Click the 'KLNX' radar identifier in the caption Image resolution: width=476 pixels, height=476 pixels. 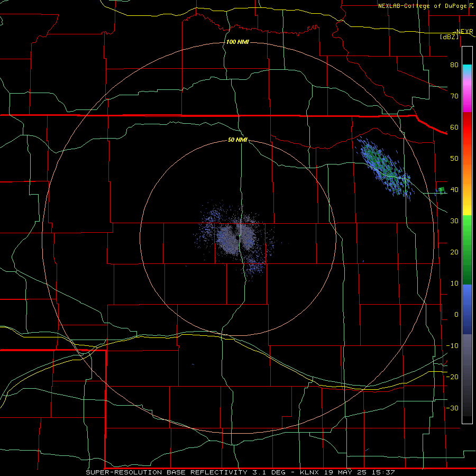[310, 472]
